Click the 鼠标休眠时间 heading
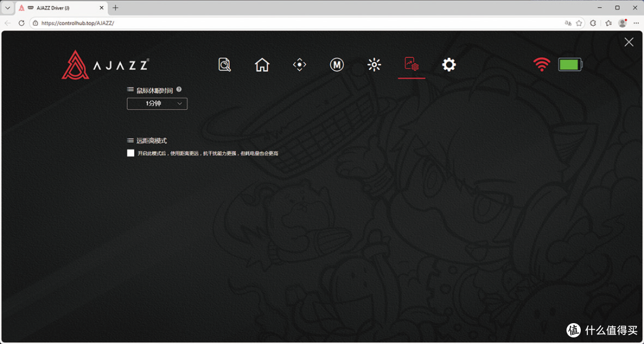The height and width of the screenshot is (344, 644). 154,90
